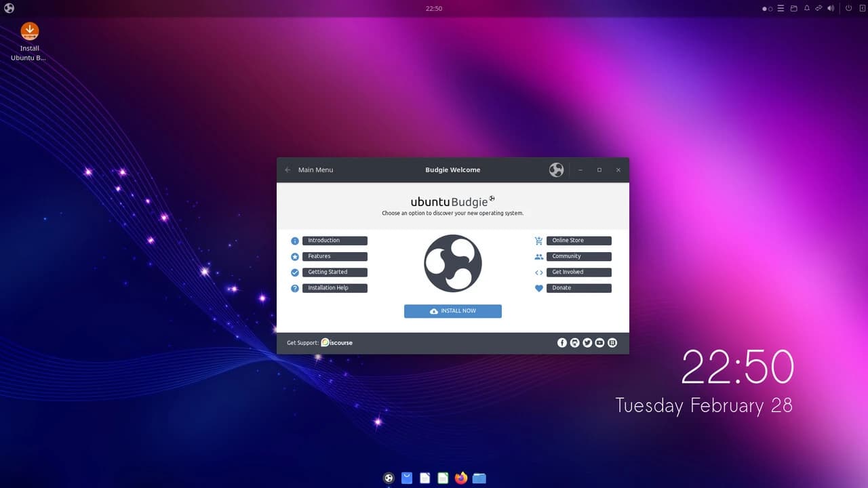Click the volume icon in the system tray

[x=831, y=8]
